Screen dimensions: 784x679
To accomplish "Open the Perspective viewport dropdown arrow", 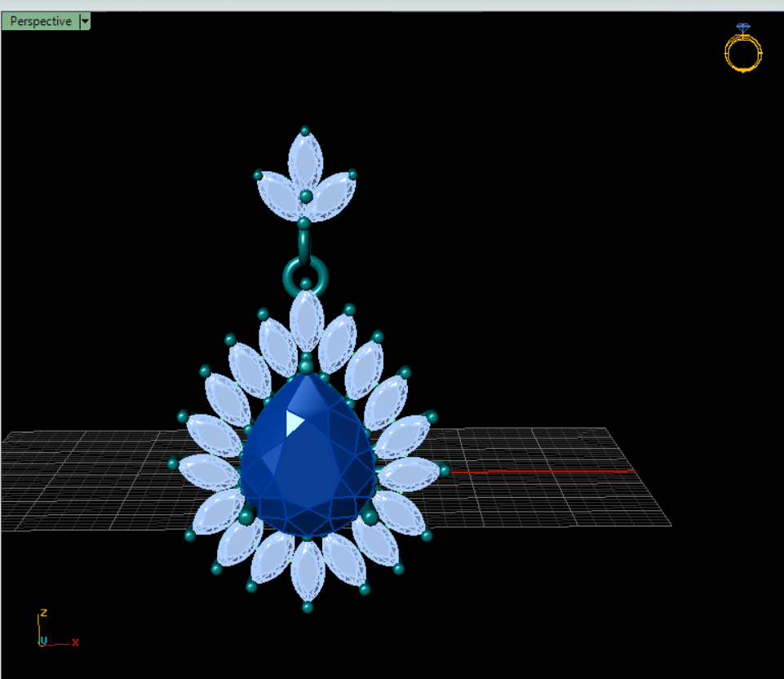I will (85, 21).
